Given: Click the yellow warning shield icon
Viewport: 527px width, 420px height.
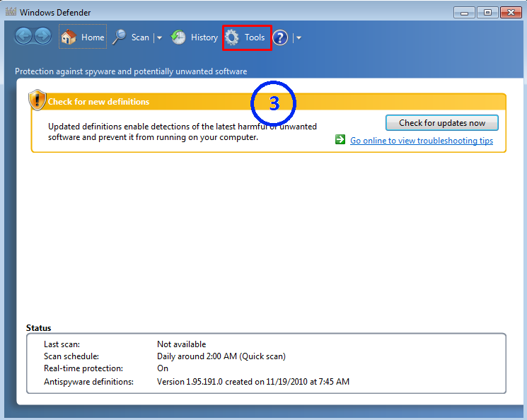Looking at the screenshot, I should pyautogui.click(x=37, y=100).
